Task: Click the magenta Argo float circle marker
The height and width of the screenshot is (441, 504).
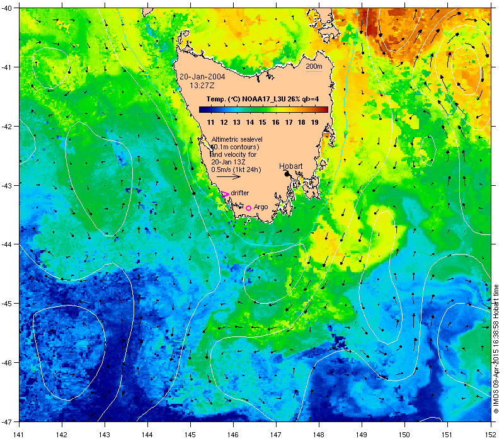Action: click(248, 208)
